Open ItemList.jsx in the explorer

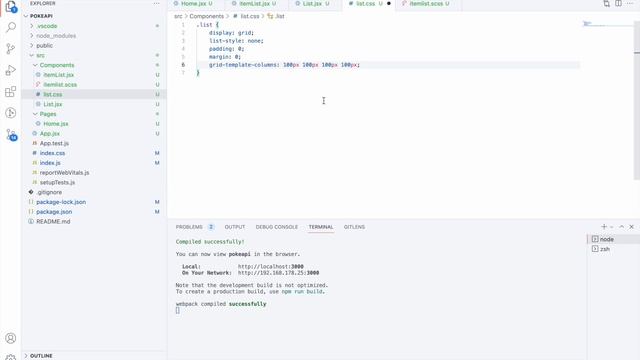[58, 75]
